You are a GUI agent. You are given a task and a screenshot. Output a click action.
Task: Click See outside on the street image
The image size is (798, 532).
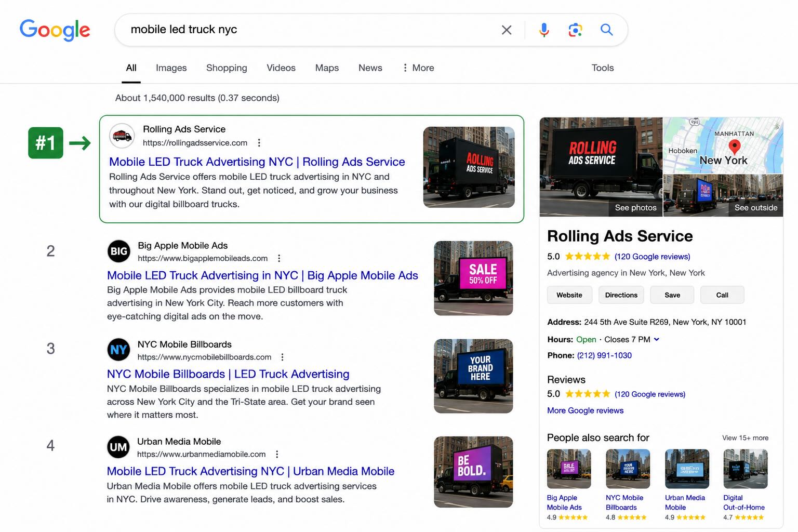(x=756, y=208)
